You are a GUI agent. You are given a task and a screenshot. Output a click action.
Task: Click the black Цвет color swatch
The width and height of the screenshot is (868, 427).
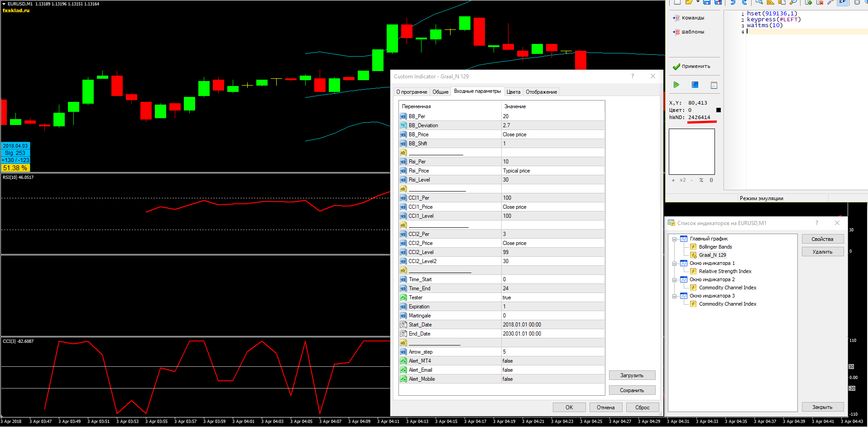click(719, 110)
